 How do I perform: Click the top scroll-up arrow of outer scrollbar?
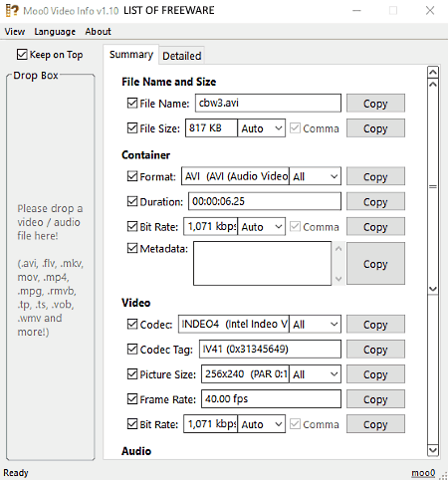[x=433, y=72]
